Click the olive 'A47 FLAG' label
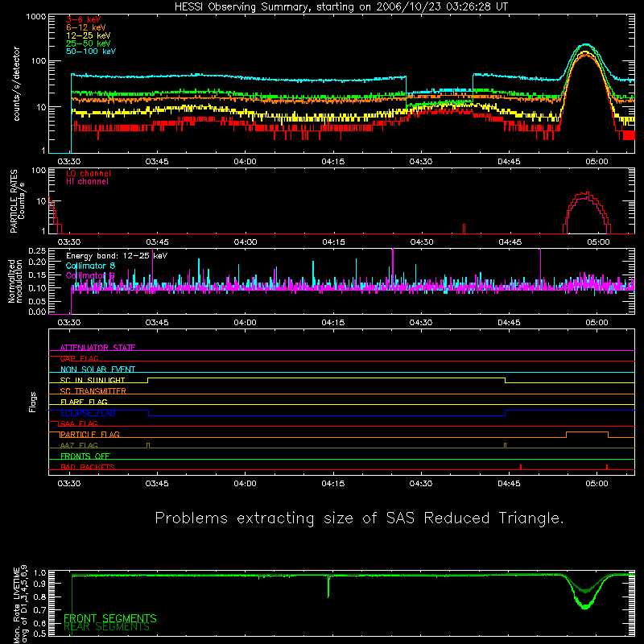644x644 pixels. (x=79, y=445)
